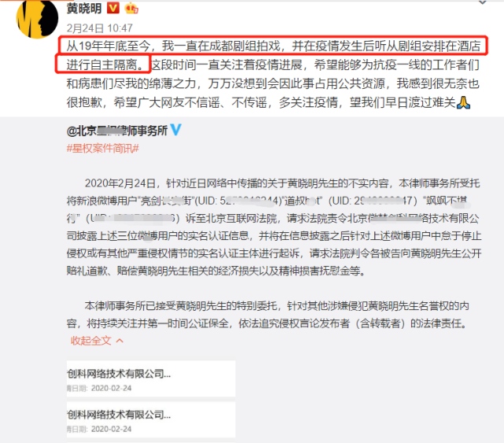Click the orange V verification badge

[x=112, y=8]
